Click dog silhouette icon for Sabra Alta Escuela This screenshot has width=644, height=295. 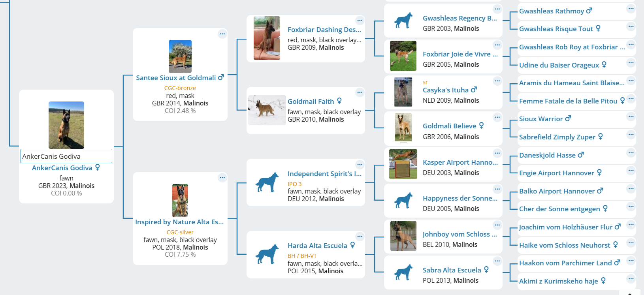coord(403,272)
